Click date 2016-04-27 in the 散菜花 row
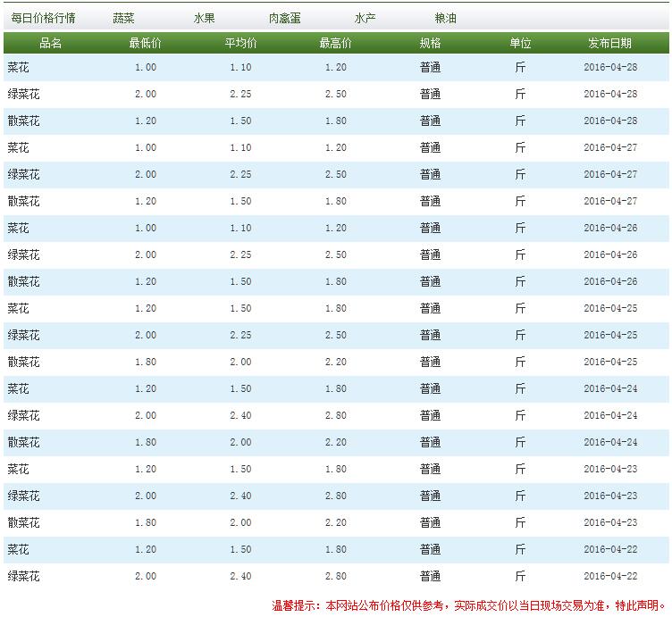 [610, 201]
